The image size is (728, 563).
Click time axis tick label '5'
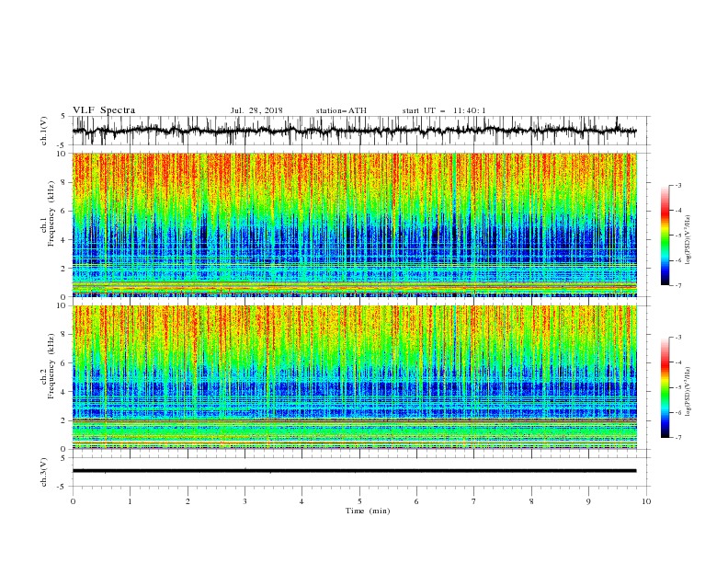pos(359,501)
